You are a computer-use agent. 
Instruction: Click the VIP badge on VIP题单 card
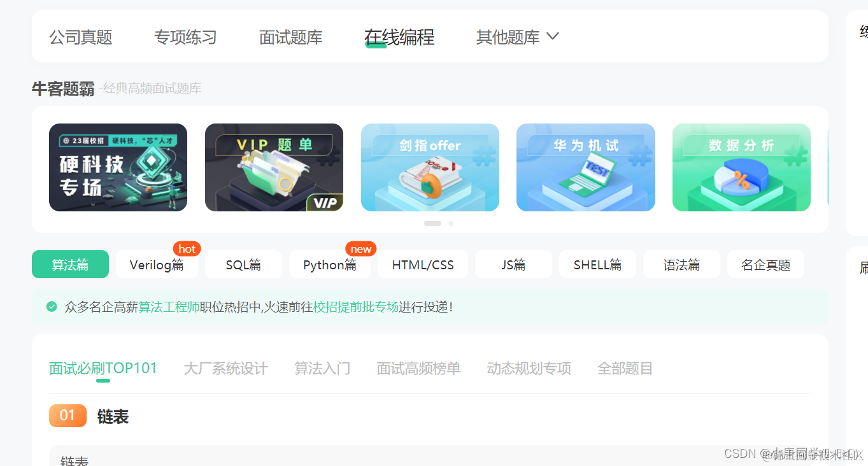pyautogui.click(x=325, y=202)
